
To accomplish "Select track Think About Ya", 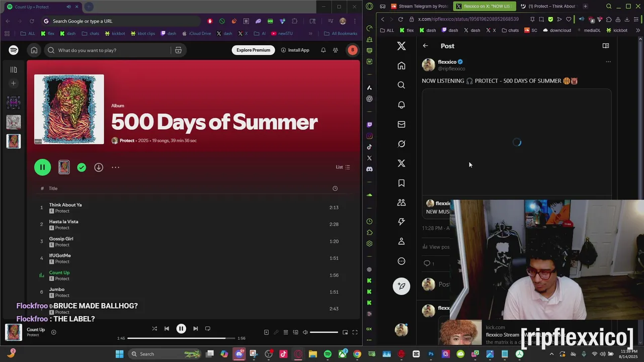I will pyautogui.click(x=65, y=205).
